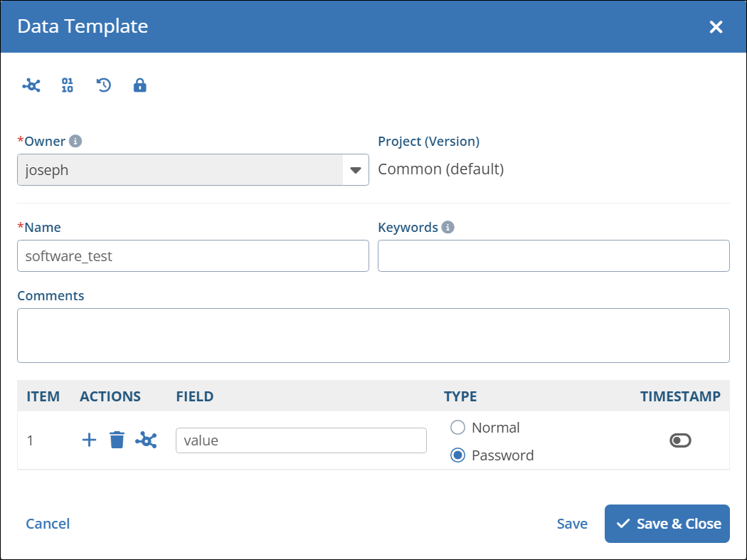Click the field name input containing 'value'
The height and width of the screenshot is (560, 747).
(x=301, y=440)
